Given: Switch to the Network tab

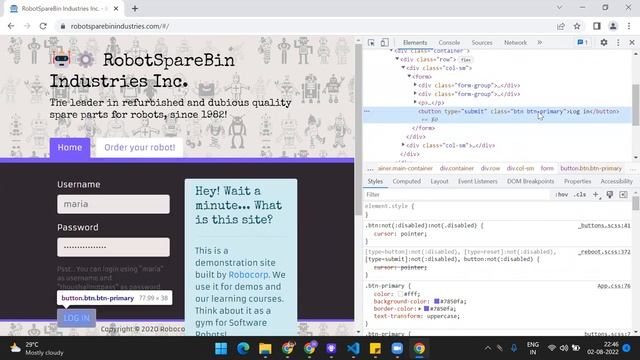Looking at the screenshot, I should (x=515, y=42).
